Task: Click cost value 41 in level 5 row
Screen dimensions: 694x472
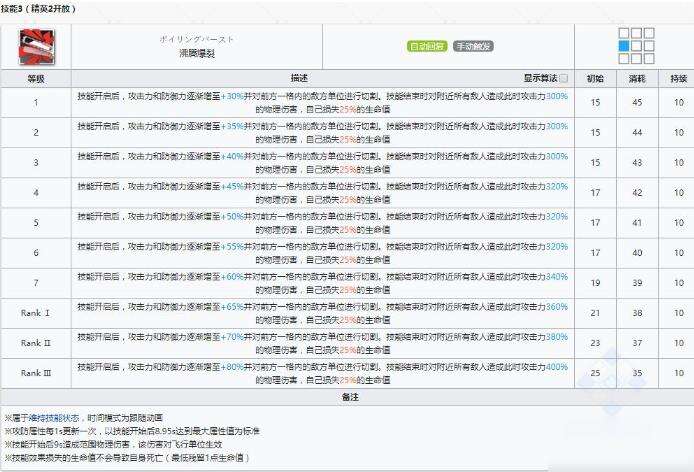Action: point(637,223)
